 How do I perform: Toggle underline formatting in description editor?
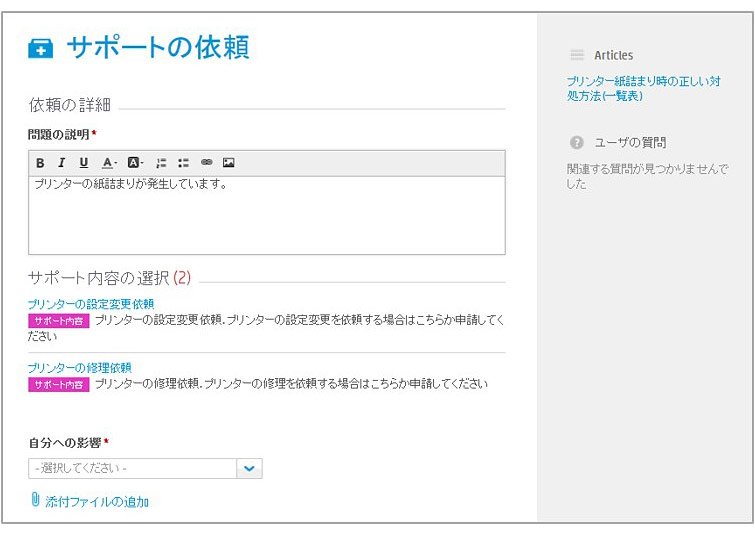pyautogui.click(x=84, y=163)
